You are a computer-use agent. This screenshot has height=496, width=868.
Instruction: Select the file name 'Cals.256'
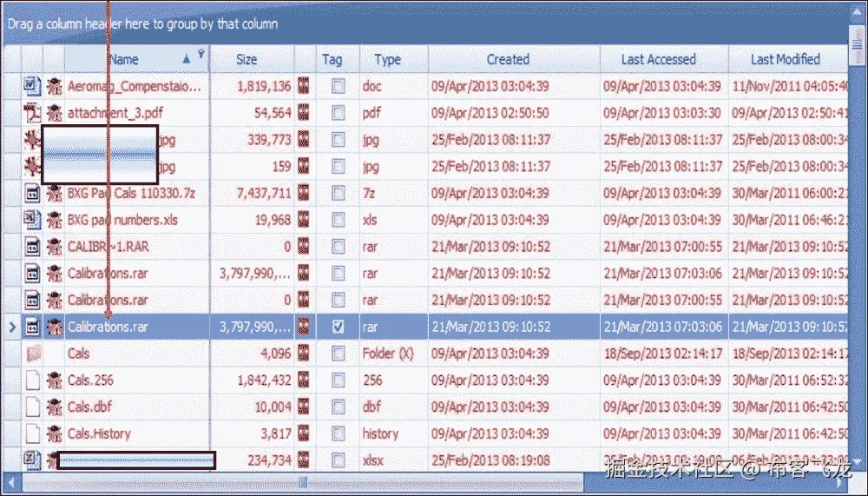[90, 380]
